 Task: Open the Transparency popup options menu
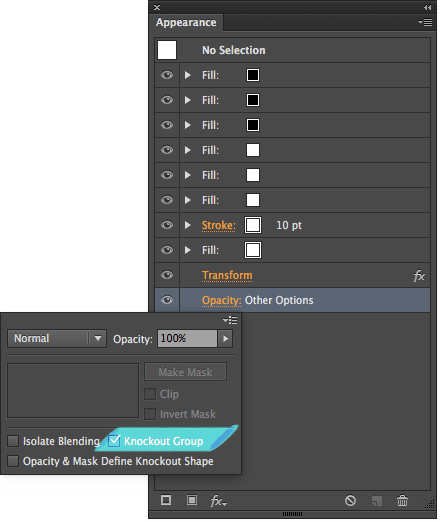[x=230, y=320]
